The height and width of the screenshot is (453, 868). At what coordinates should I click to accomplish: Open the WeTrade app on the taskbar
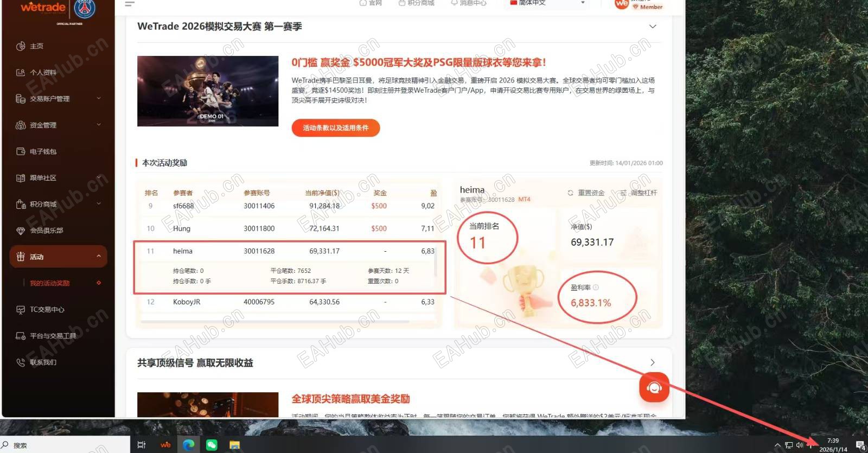click(165, 445)
